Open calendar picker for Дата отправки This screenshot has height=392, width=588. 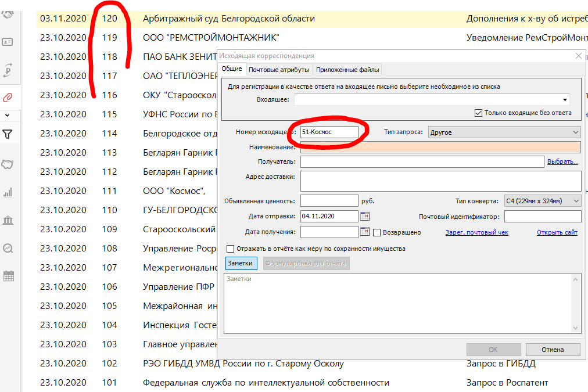point(365,217)
